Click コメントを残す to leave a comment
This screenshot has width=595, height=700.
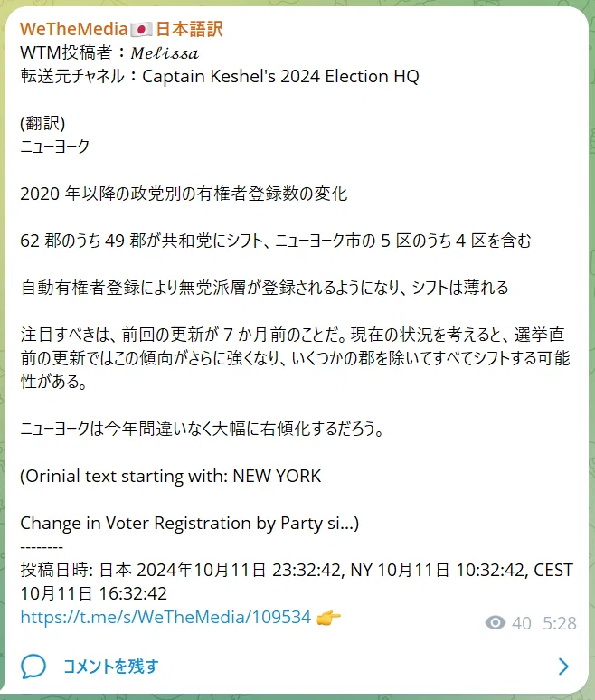pos(111,666)
